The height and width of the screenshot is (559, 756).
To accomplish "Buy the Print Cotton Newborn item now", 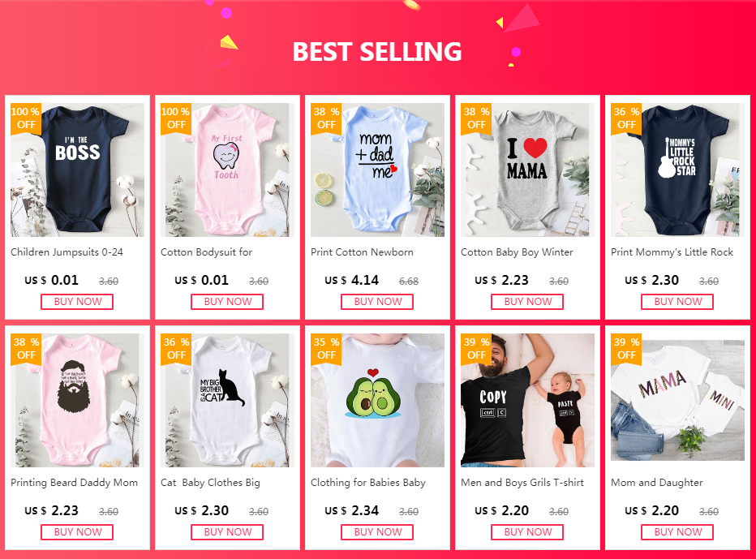I will click(x=377, y=302).
